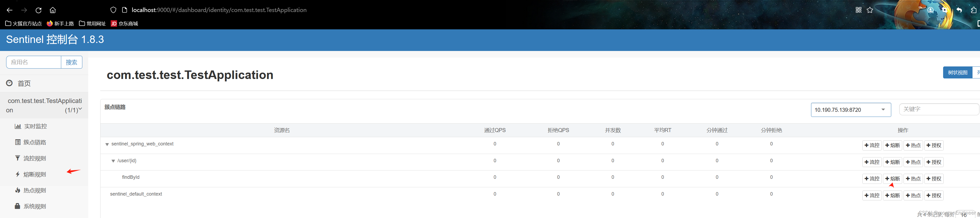Click the Sentinel 控制台 1.8.3 title
The image size is (980, 218).
click(x=55, y=39)
